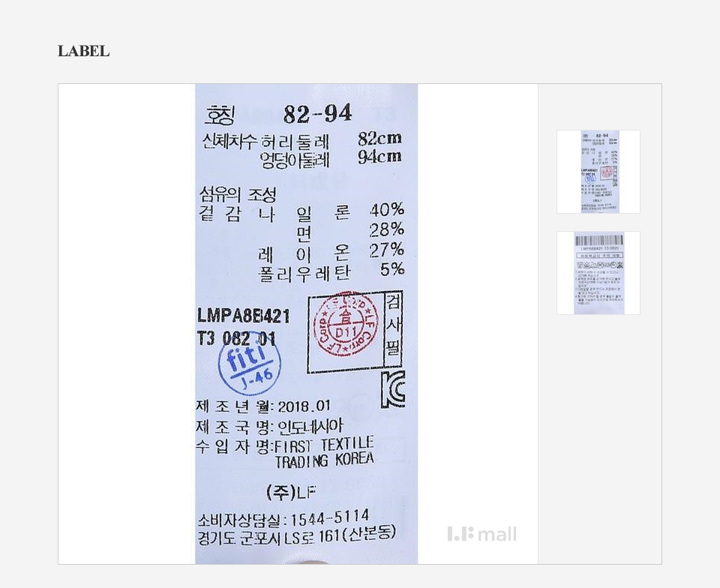Click the 82-94 size designation text
720x588 pixels.
(318, 114)
